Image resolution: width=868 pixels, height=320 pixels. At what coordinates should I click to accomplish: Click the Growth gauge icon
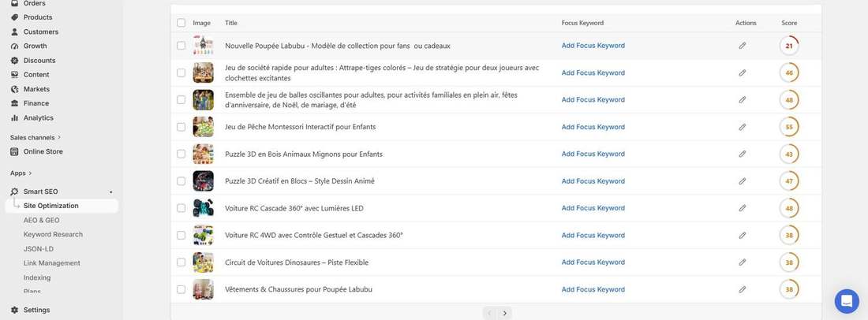coord(14,46)
